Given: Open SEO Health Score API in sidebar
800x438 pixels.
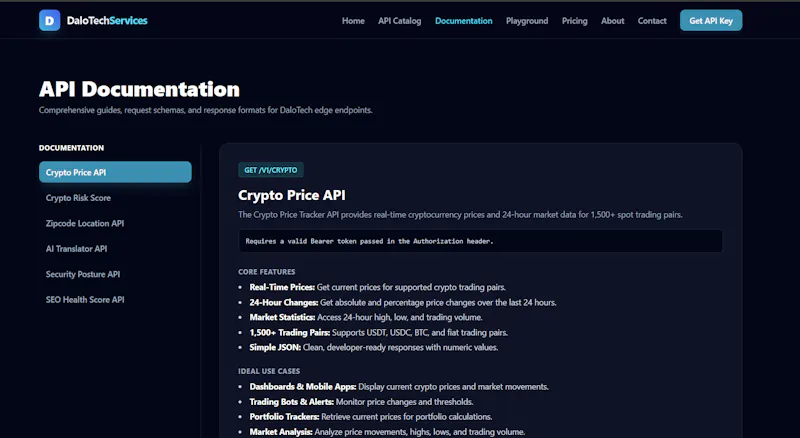Looking at the screenshot, I should pyautogui.click(x=115, y=300).
